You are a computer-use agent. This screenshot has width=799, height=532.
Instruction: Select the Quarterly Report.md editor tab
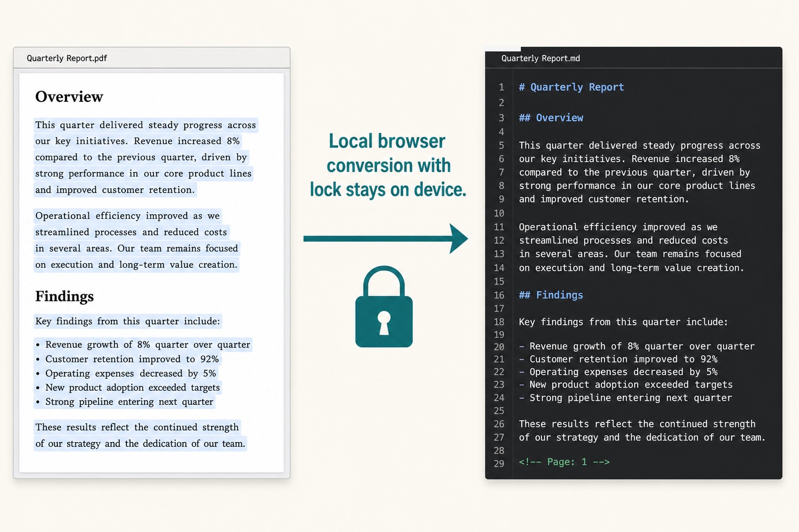click(x=541, y=58)
